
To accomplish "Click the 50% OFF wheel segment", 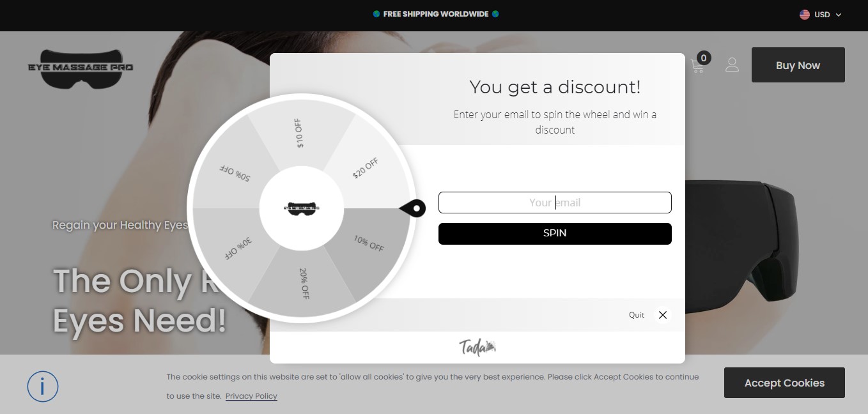I will [x=234, y=172].
